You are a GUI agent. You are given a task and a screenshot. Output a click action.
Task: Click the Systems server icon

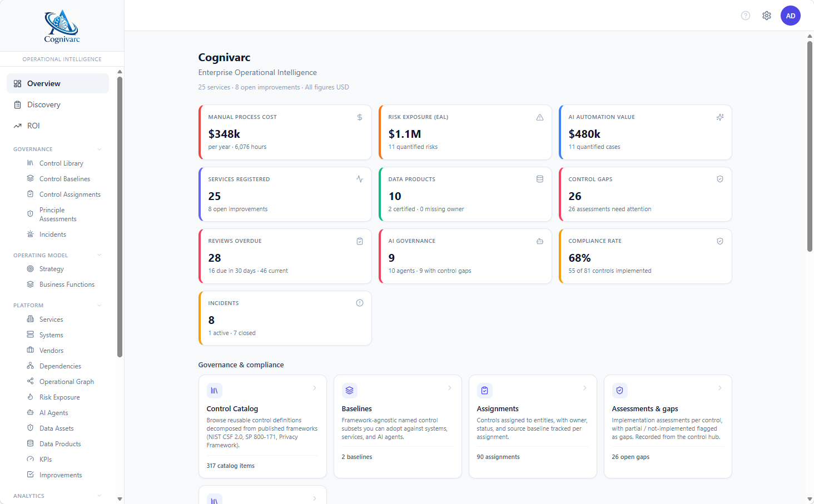31,335
